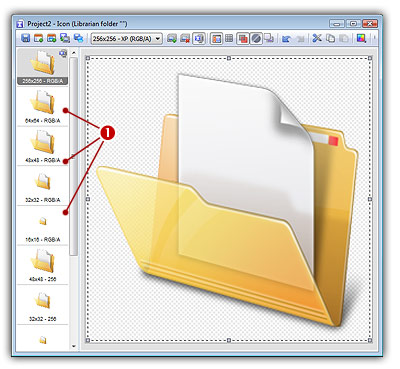Toggle the red overlapping squares button
The image size is (400, 369).
pos(243,38)
